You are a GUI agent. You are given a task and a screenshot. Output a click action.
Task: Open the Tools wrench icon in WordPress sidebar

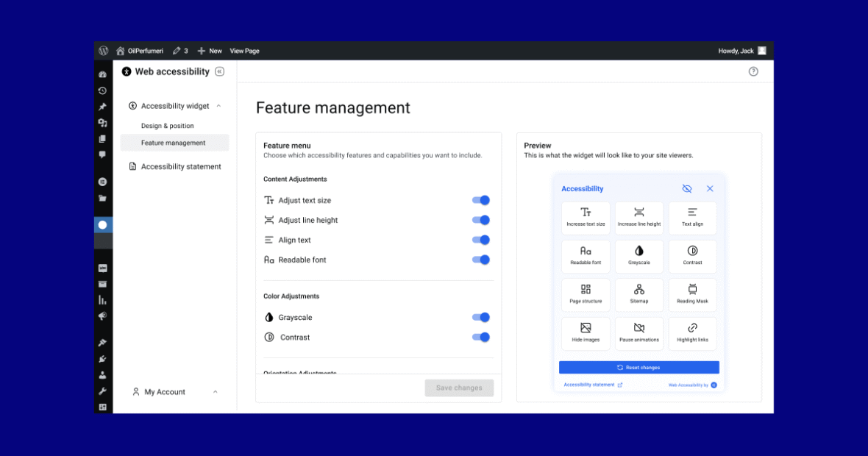pyautogui.click(x=102, y=391)
